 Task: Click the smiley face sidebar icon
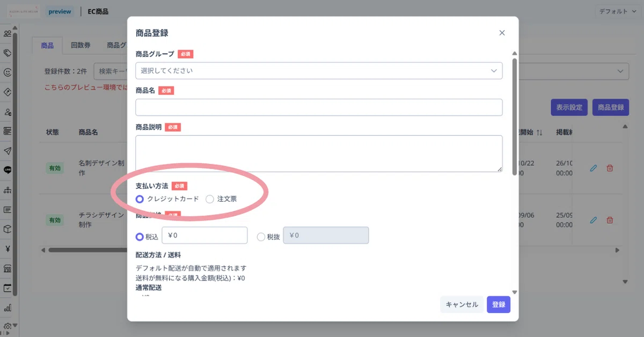(8, 72)
